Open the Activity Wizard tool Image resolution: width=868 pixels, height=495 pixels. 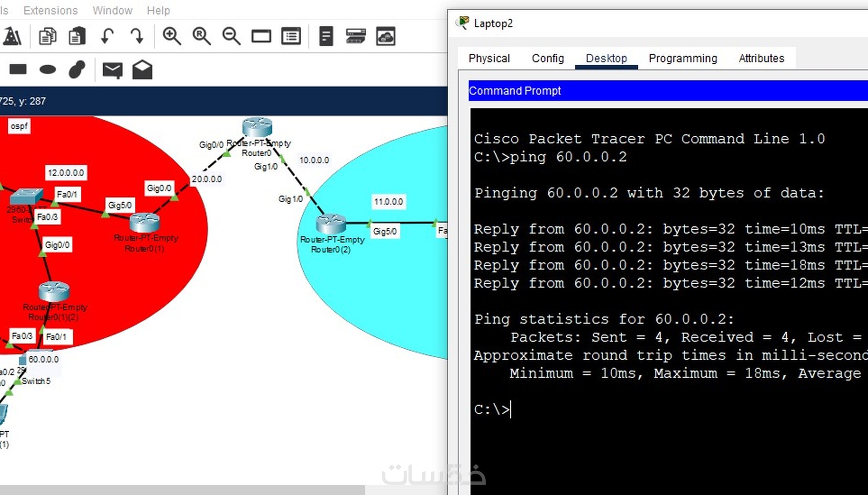(x=12, y=36)
